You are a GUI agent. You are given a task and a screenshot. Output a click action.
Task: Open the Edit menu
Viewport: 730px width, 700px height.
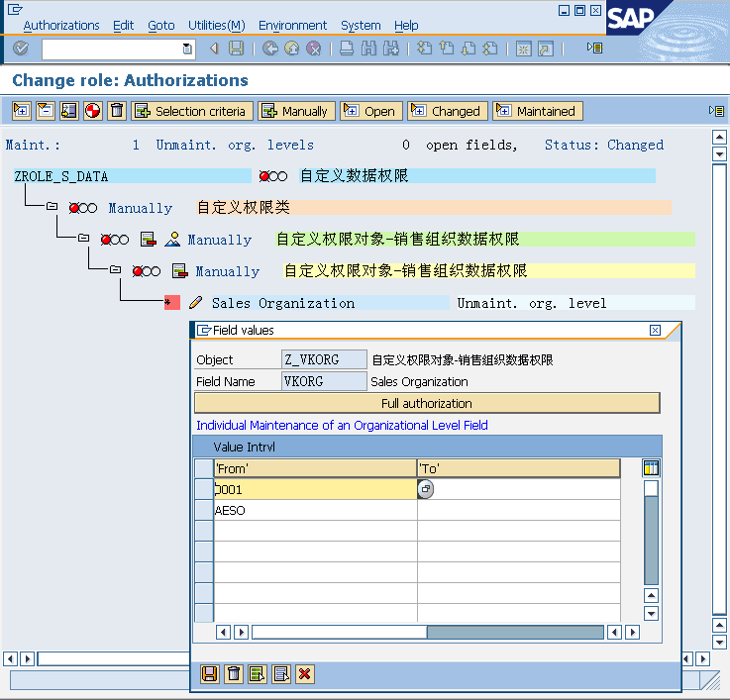pyautogui.click(x=124, y=25)
